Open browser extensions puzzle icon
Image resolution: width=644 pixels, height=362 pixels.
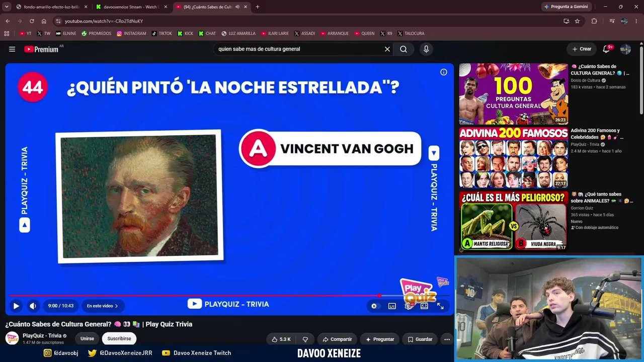point(594,21)
